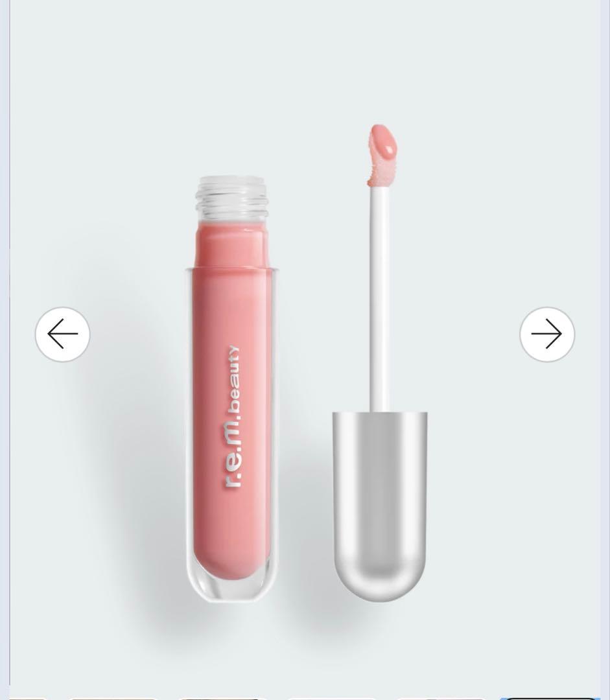Select the fourth thumbnail below the image
610x700 pixels.
(331, 698)
